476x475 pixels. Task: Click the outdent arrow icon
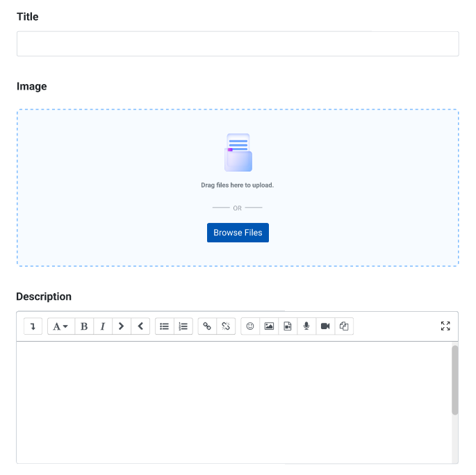click(140, 326)
